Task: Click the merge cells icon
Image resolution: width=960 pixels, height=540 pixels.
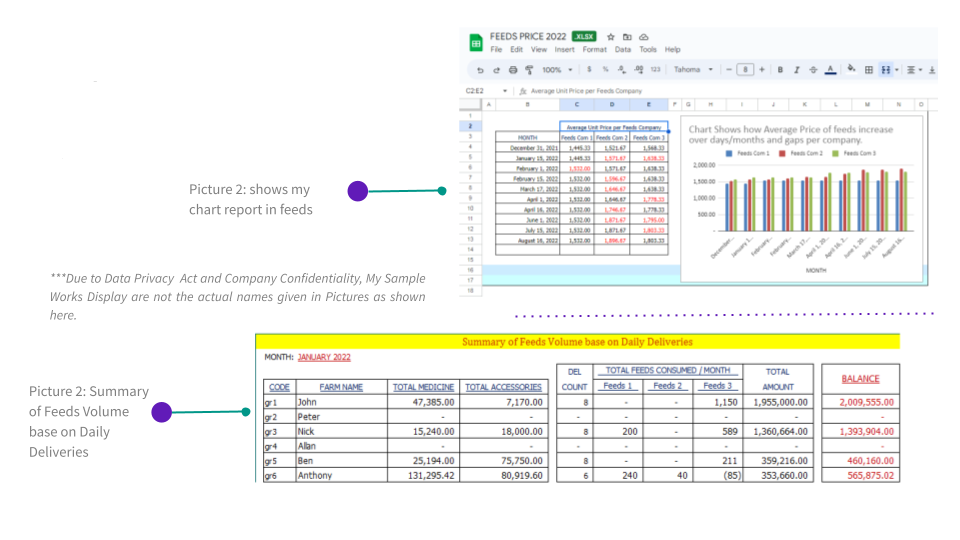Action: 885,70
